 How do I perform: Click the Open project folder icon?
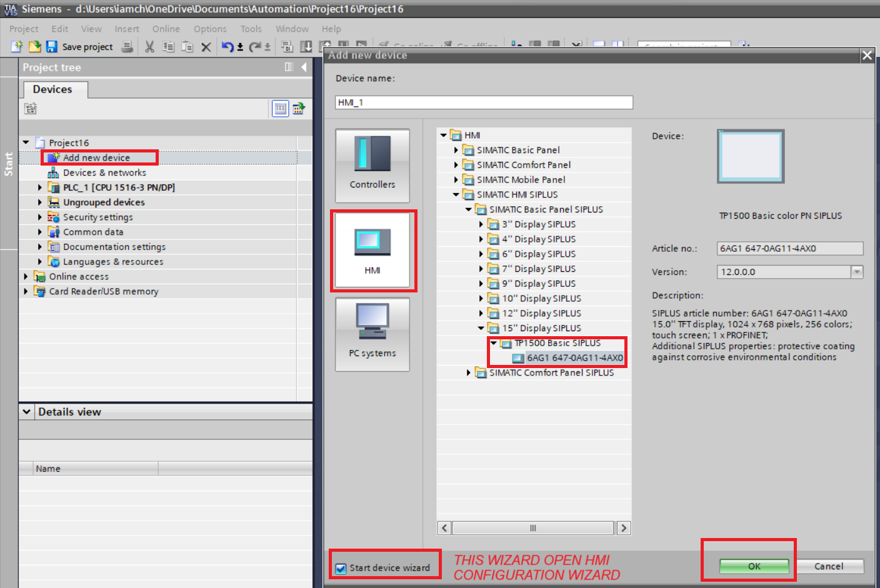point(35,46)
